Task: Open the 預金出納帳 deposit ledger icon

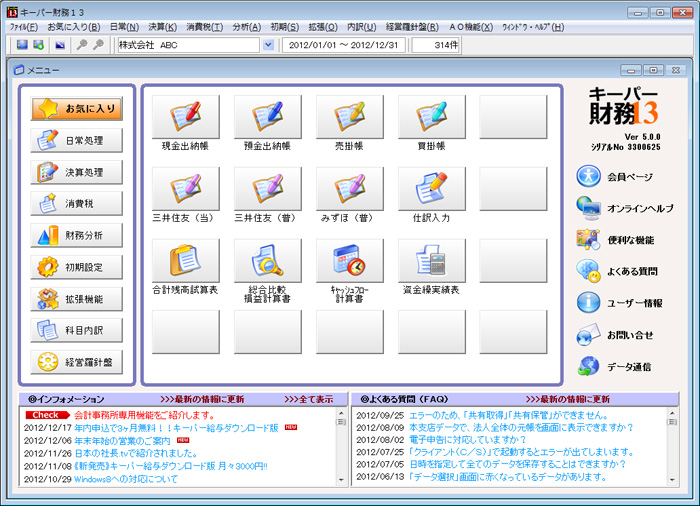Action: point(268,117)
